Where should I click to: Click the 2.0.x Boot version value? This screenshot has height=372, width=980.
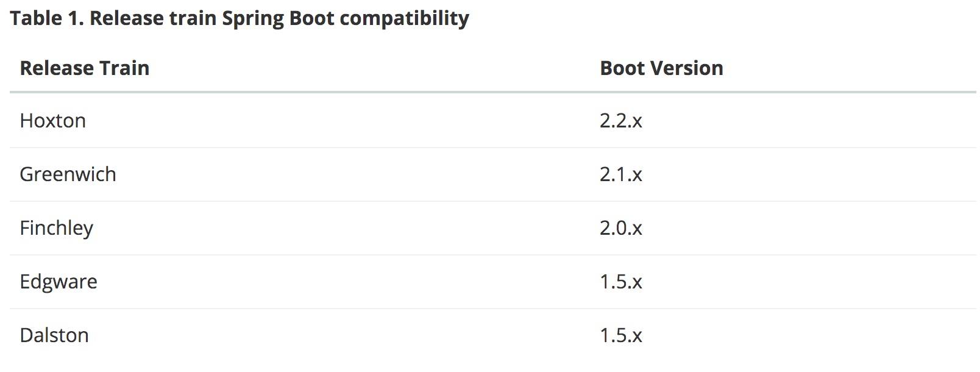620,228
